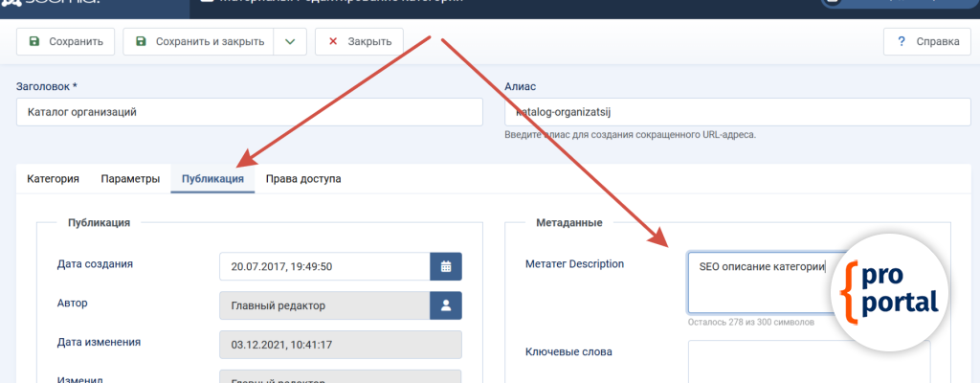Click the Автор field showing Главный редактор
Screen dimensions: 980x383
(x=324, y=305)
